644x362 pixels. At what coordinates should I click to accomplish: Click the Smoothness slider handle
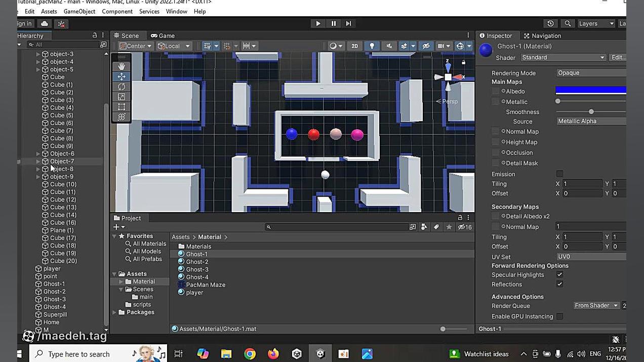[x=591, y=112]
